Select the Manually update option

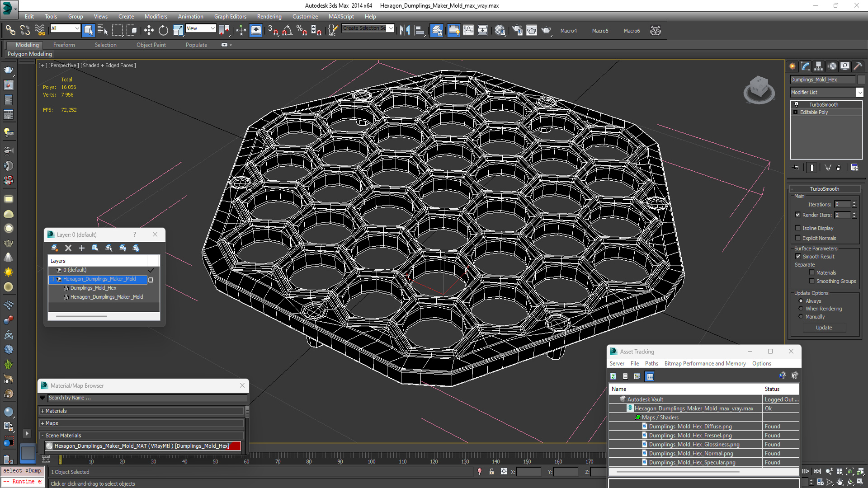(801, 317)
